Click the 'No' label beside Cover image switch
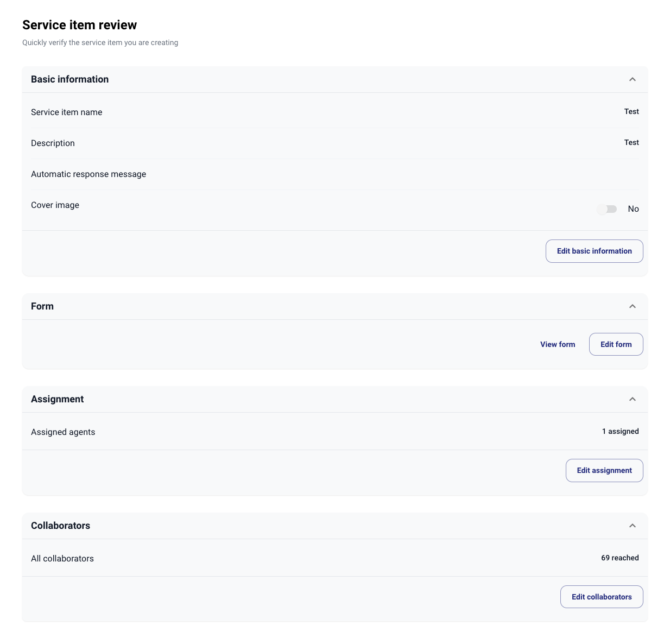This screenshot has width=670, height=644. coord(633,209)
